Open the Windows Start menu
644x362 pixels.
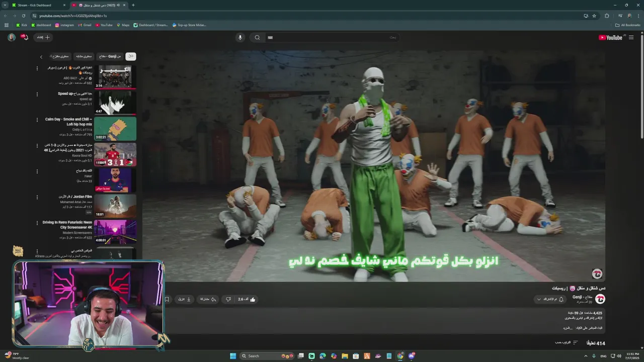[233, 356]
